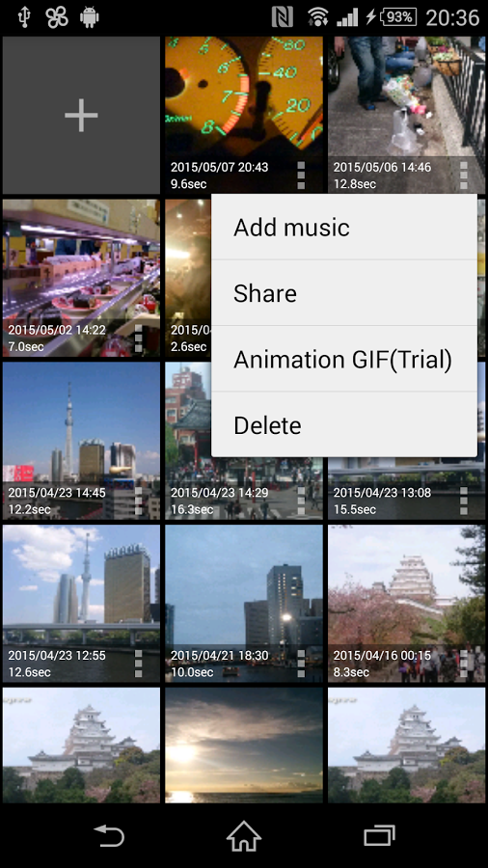The width and height of the screenshot is (488, 868).
Task: Open the conveyor sushi video thumbnail
Action: 81,278
